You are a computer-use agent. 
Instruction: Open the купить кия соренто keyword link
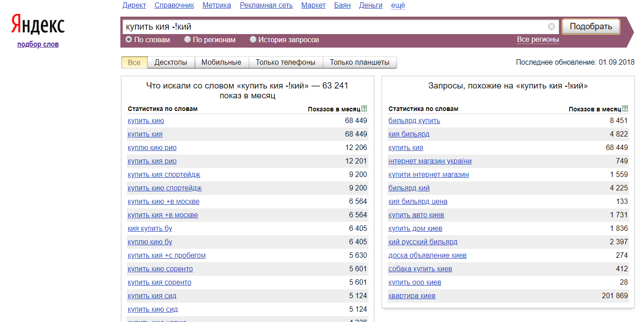pos(159,282)
